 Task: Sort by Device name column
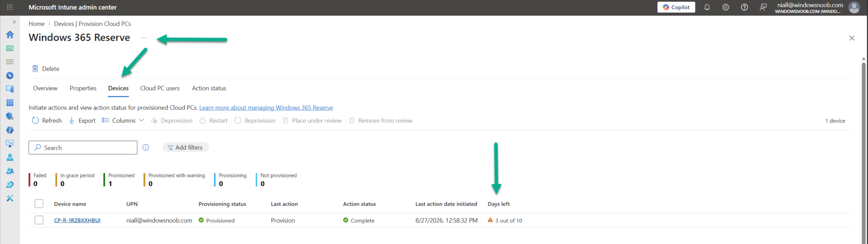coord(70,204)
